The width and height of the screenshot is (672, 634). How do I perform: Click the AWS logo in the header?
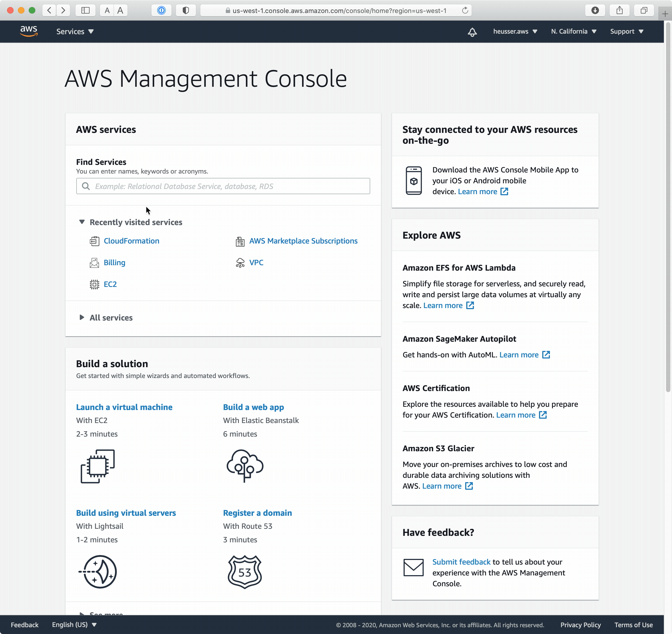pyautogui.click(x=29, y=31)
